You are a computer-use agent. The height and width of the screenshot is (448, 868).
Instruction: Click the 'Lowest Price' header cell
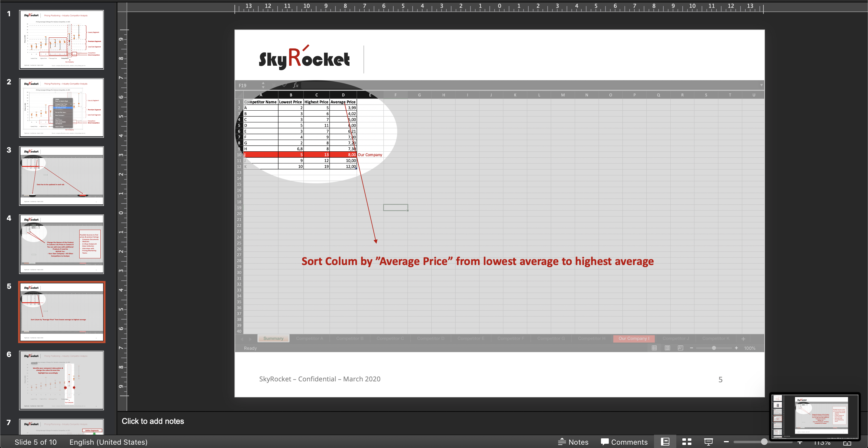coord(291,102)
